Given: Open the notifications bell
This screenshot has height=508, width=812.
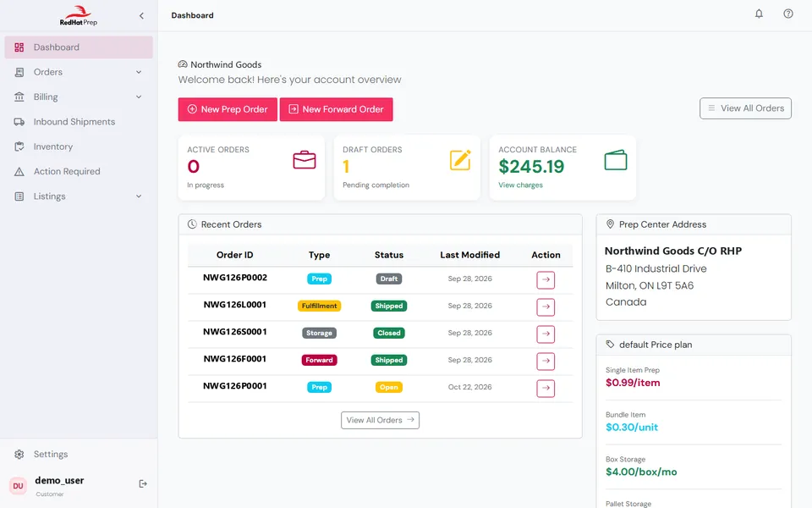Looking at the screenshot, I should (759, 14).
